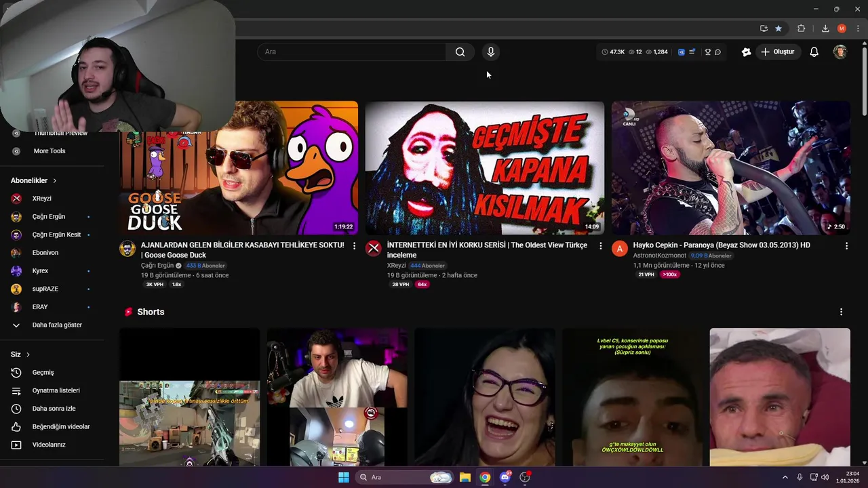
Task: Click the Chrome profile M avatar
Action: point(842,28)
